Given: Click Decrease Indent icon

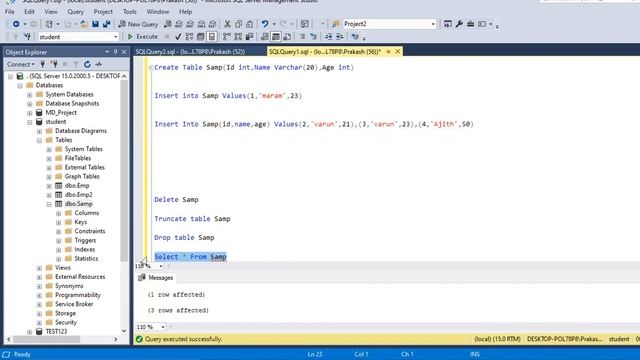Looking at the screenshot, I should 329,37.
